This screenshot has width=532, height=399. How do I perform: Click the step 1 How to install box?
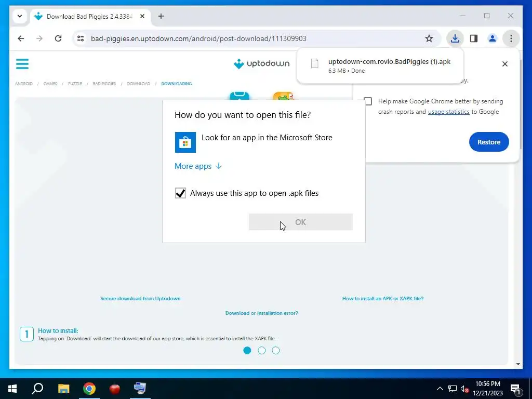coord(27,334)
